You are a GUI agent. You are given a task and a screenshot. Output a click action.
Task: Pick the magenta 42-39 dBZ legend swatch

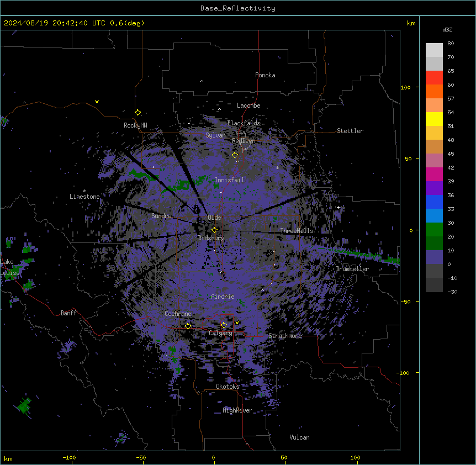click(434, 174)
